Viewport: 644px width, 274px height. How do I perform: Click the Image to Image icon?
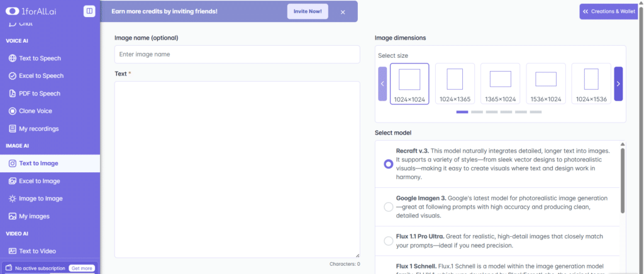(x=13, y=199)
